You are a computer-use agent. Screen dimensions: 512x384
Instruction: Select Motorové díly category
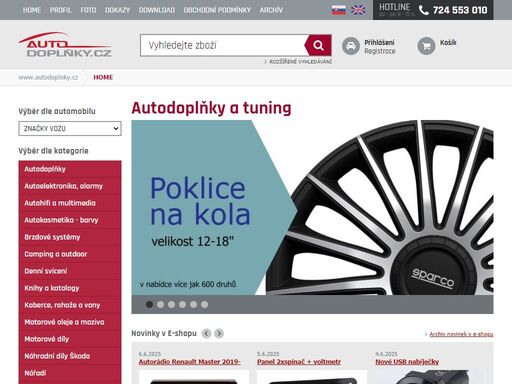point(70,339)
